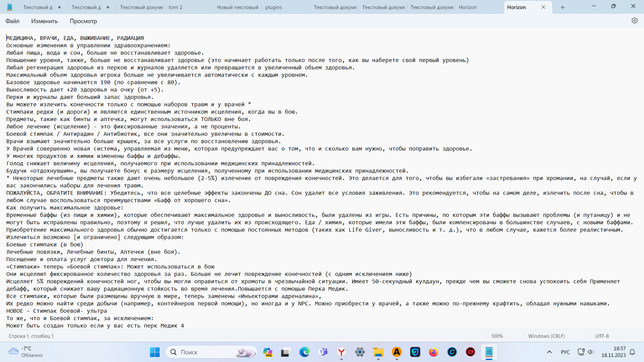The height and width of the screenshot is (362, 644).
Task: Open Microsoft Teams taskbar icon
Action: [x=323, y=352]
